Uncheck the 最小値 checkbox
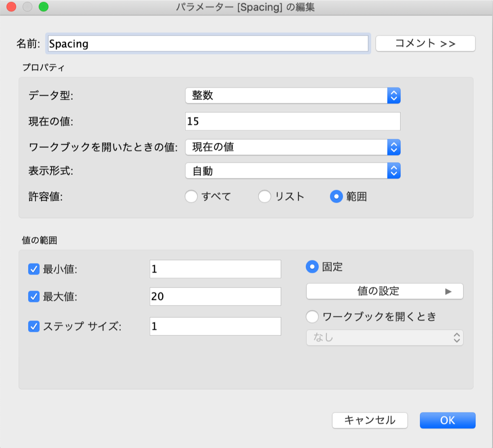493x448 pixels. pyautogui.click(x=34, y=269)
